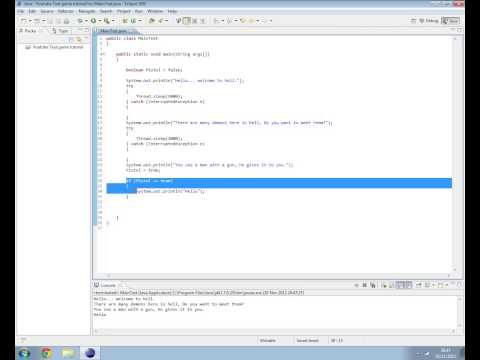Screen dimensions: 480x360
Task: Open the Project menu
Action: click(124, 11)
